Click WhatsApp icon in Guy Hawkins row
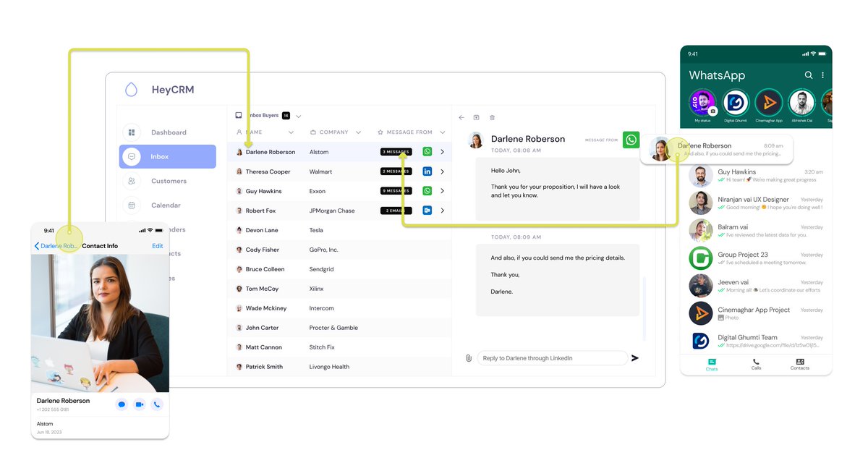Image resolution: width=868 pixels, height=471 pixels. [427, 191]
